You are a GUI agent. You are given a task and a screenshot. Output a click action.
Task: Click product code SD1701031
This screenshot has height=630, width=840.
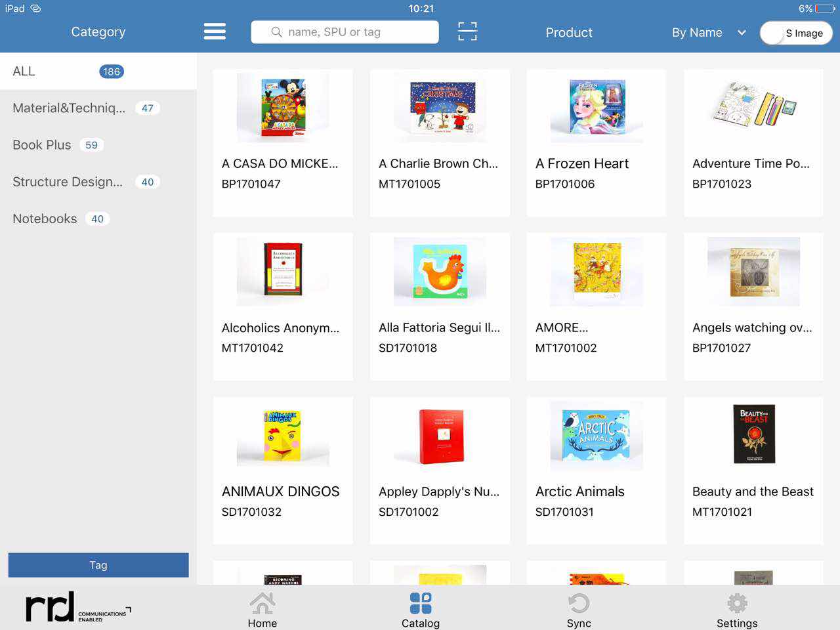[x=564, y=512]
